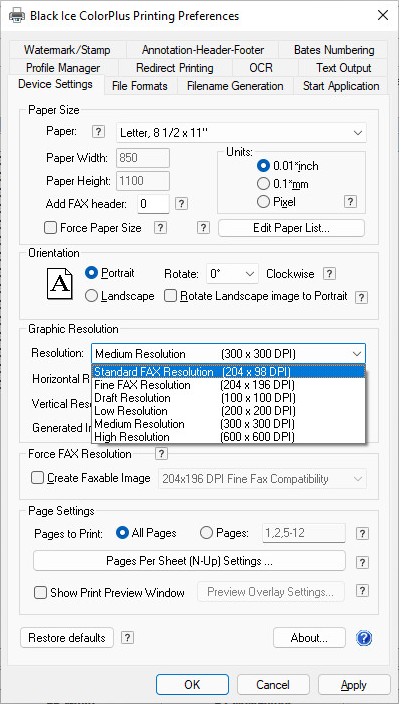
Task: Select All Pages radio button
Action: [x=122, y=533]
